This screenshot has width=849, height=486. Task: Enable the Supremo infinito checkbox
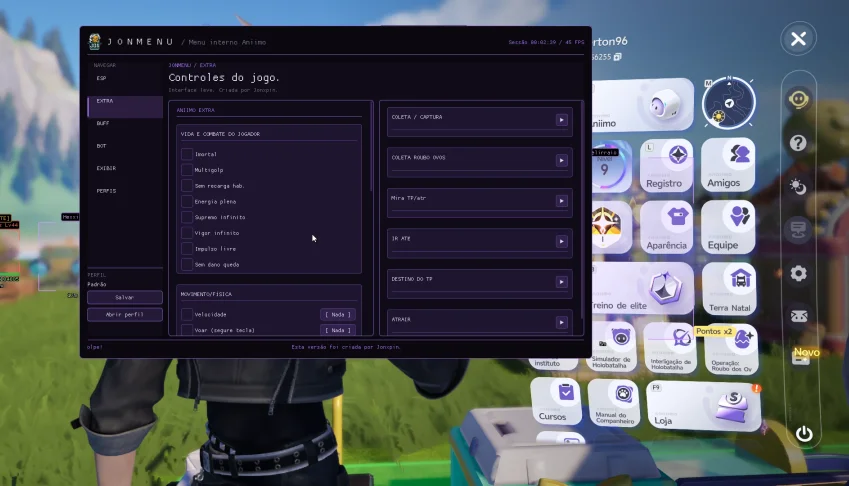pyautogui.click(x=187, y=217)
